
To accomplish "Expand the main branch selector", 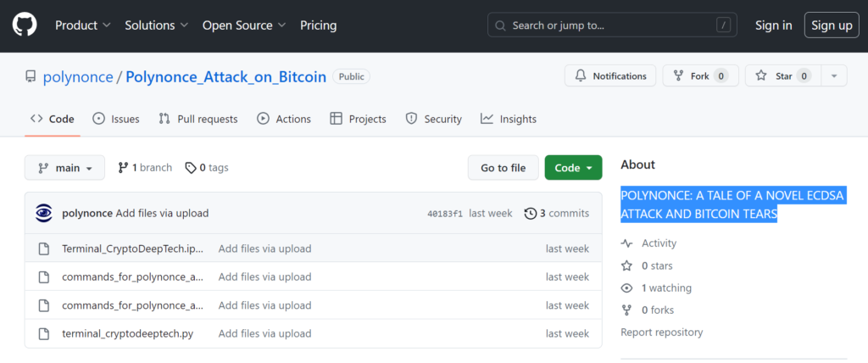I will [x=64, y=168].
